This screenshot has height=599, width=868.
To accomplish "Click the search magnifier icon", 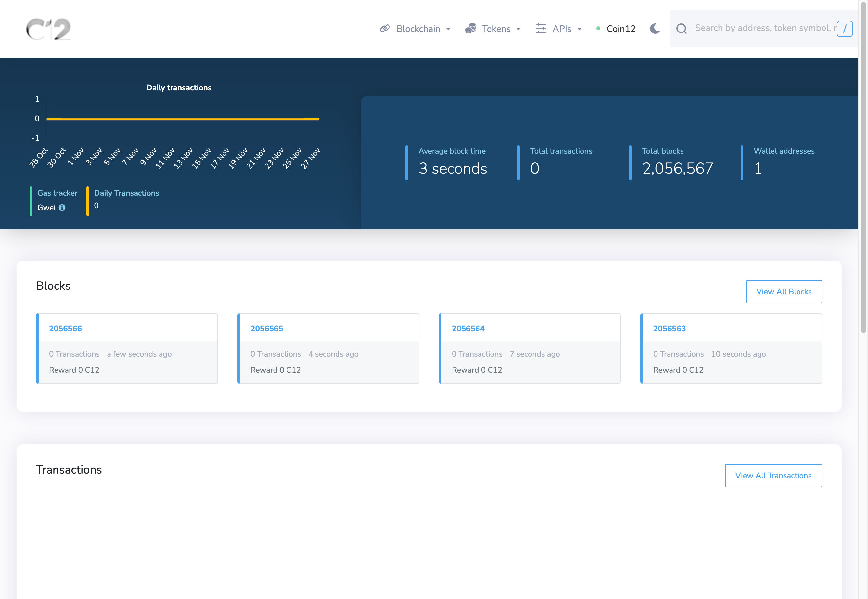I will coord(683,28).
